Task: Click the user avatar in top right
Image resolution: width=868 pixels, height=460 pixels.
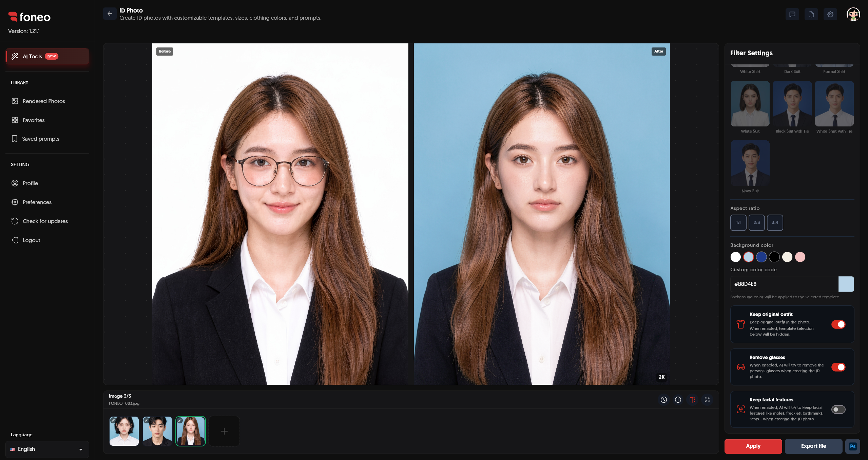Action: (x=853, y=14)
